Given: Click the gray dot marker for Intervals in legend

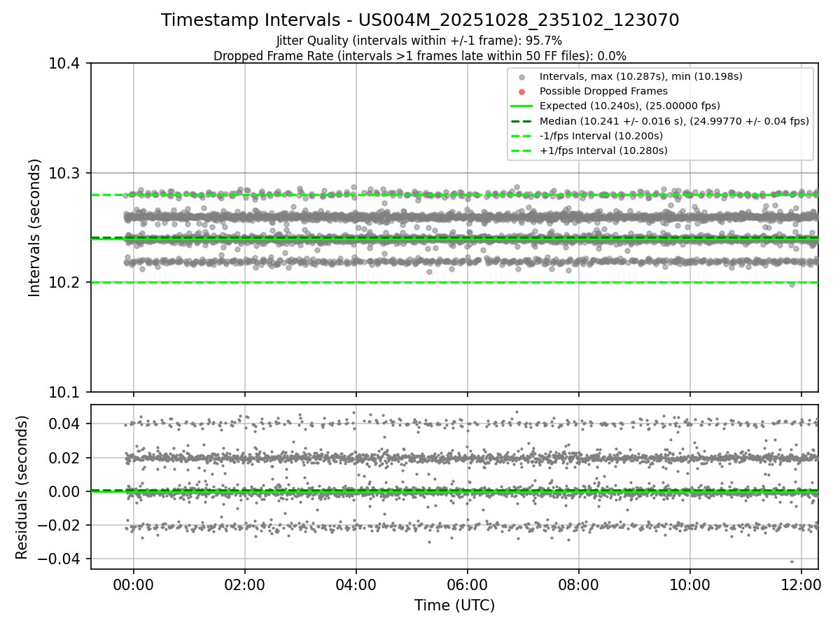Looking at the screenshot, I should [521, 77].
